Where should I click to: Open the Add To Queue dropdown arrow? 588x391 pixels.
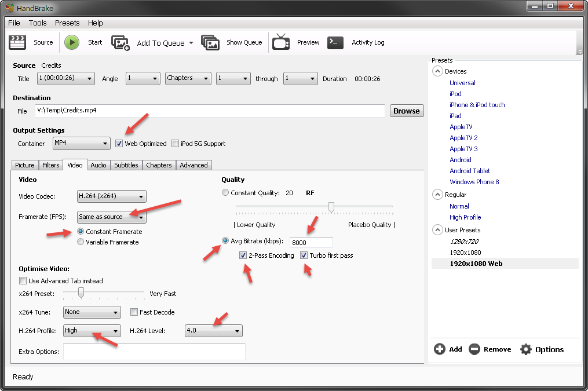[191, 43]
